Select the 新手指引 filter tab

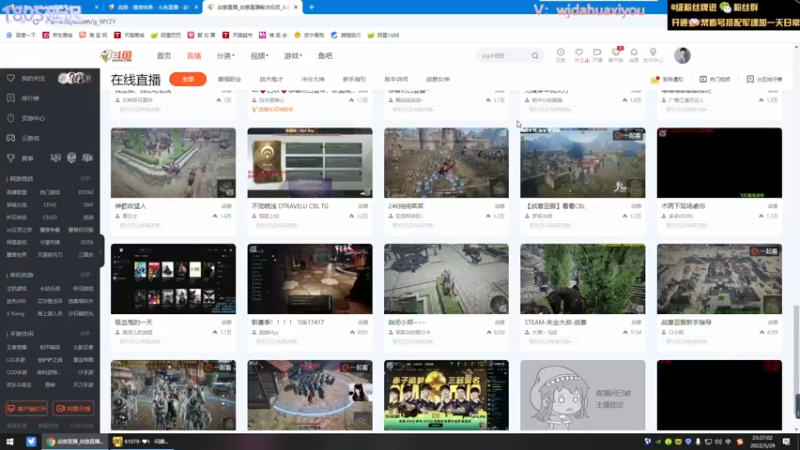355,79
